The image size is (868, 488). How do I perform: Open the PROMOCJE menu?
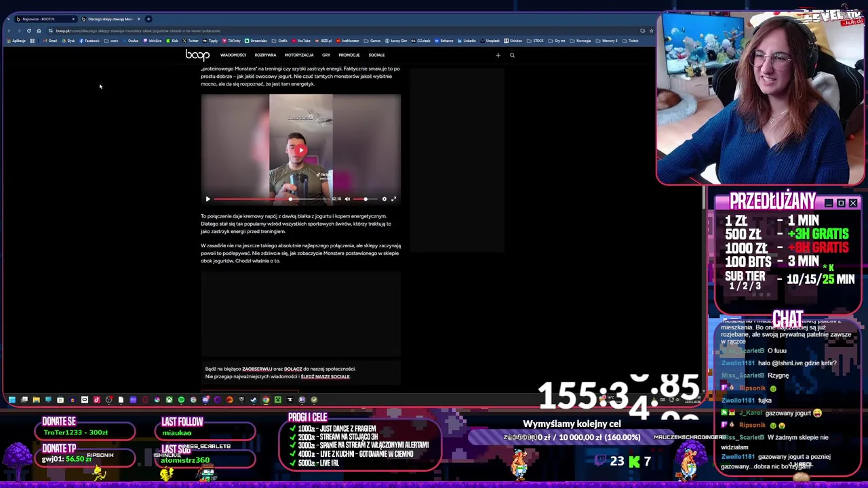(349, 55)
